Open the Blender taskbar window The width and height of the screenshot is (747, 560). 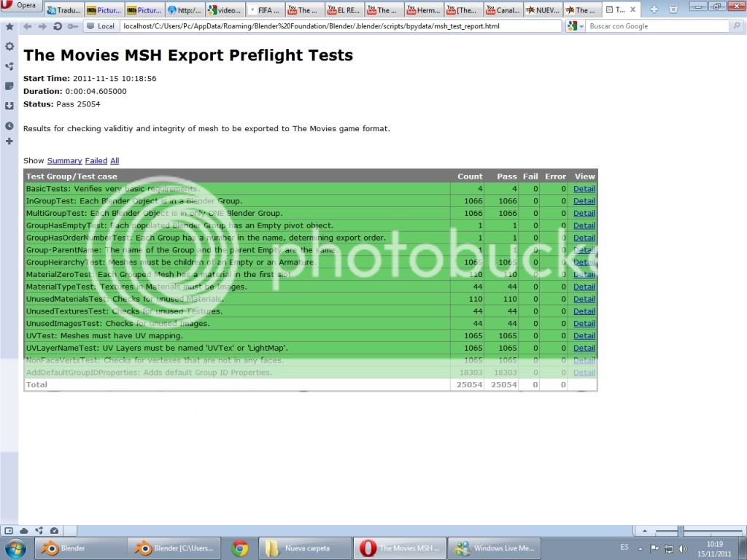81,548
